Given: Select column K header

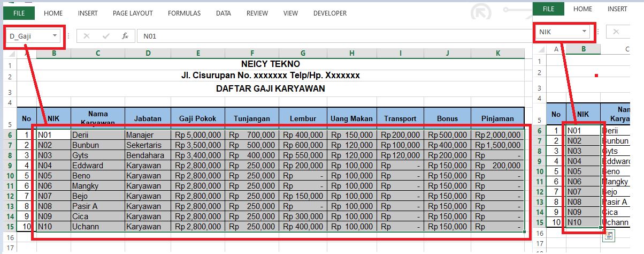Looking at the screenshot, I should (x=498, y=53).
